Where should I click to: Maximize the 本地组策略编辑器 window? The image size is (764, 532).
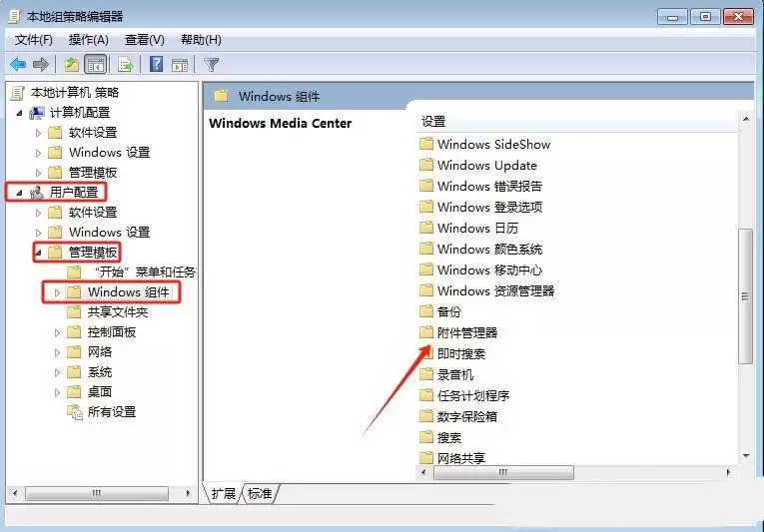[x=705, y=17]
